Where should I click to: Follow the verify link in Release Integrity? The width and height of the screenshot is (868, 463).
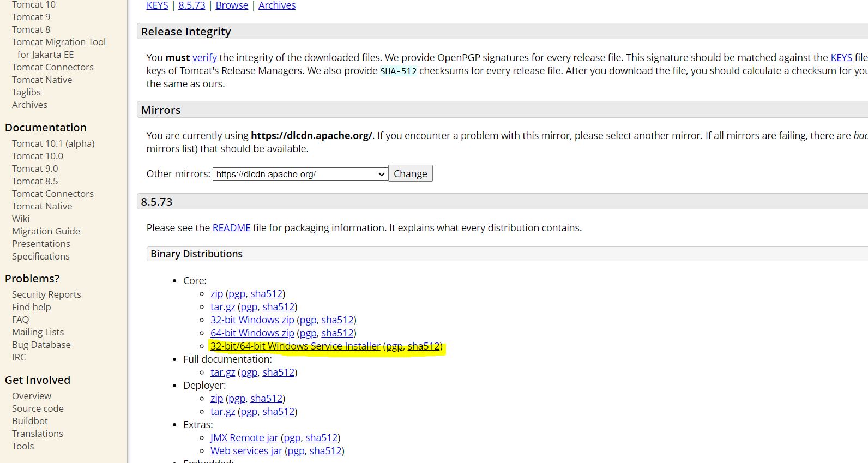[x=204, y=57]
